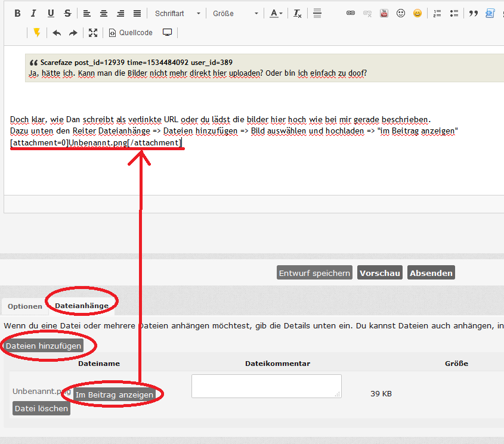
Task: Select the Dateianhänge tab
Action: [x=82, y=306]
